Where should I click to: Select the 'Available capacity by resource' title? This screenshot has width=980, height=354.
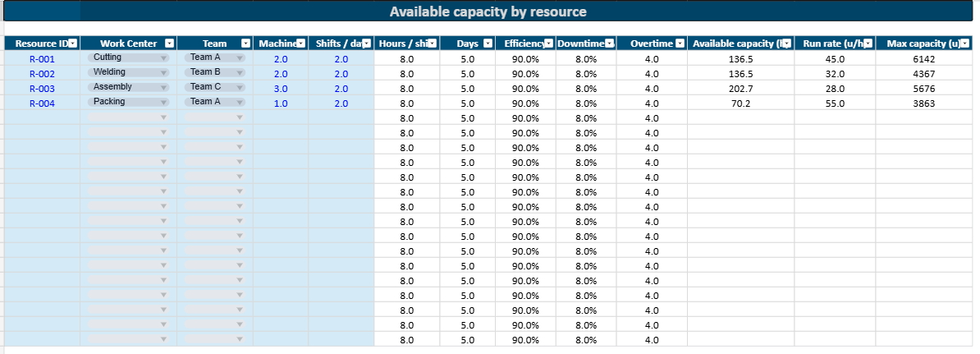click(488, 11)
